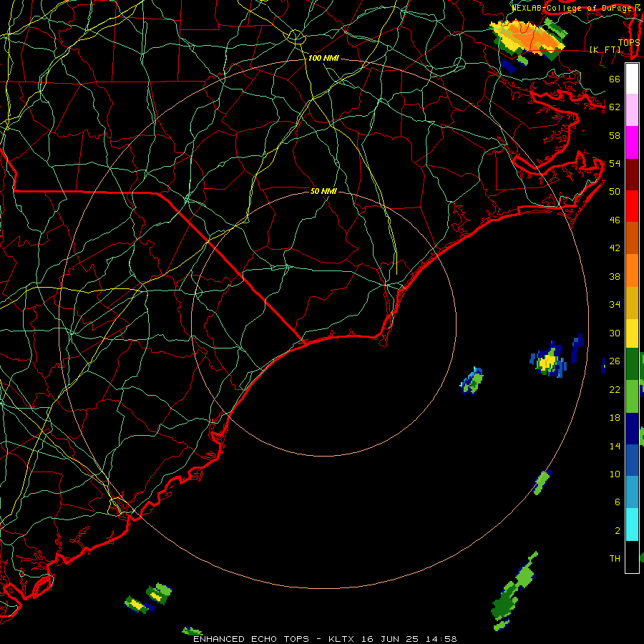Image resolution: width=644 pixels, height=644 pixels.
Task: Click the "50" legend scale value
Action: coord(615,191)
